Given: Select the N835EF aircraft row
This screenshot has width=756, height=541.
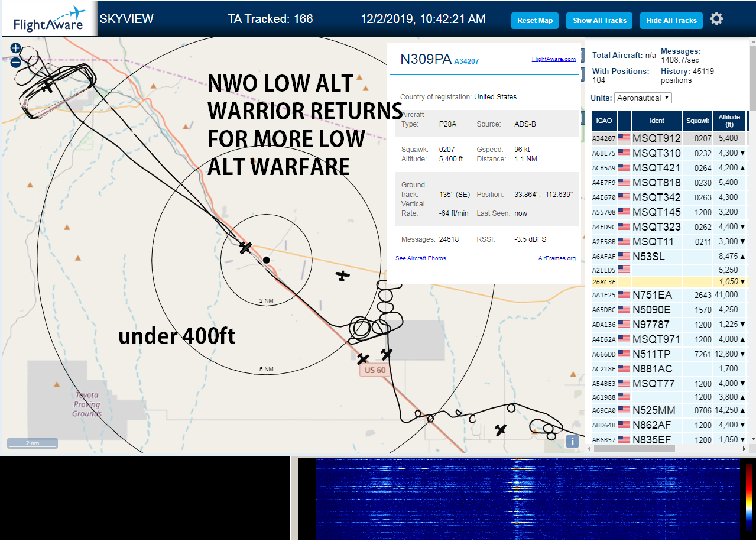Looking at the screenshot, I should (669, 440).
